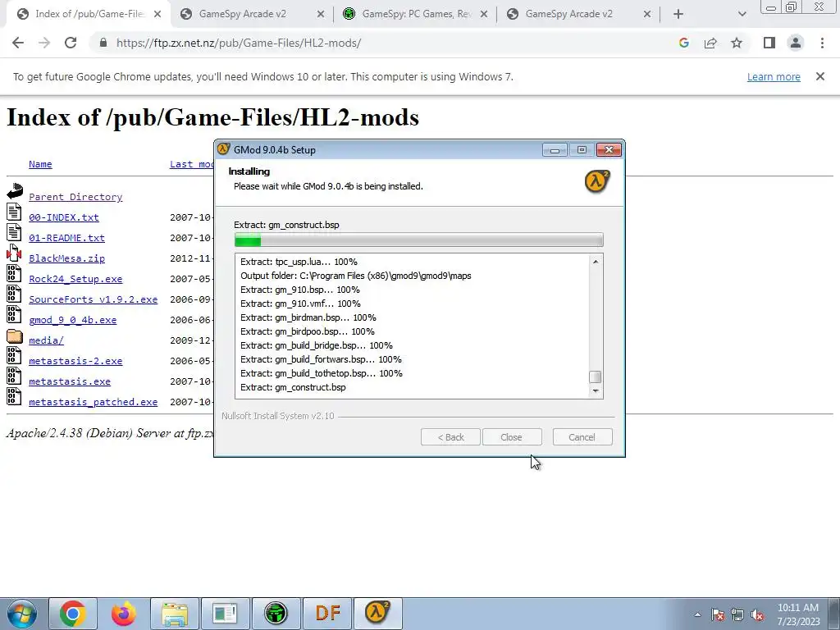Download metastasis-2.exe link
840x630 pixels.
(75, 361)
